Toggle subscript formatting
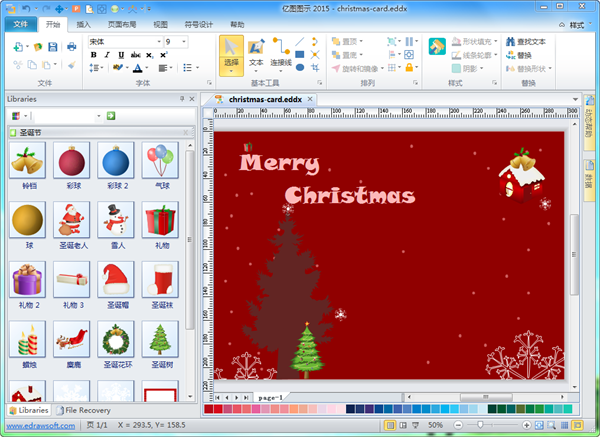The width and height of the screenshot is (600, 437). (x=150, y=55)
